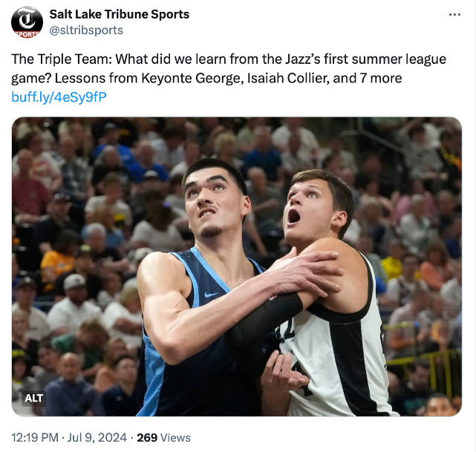Viewport: 476px width, 452px height.
Task: Visit the @sltribsports handle link
Action: pos(86,30)
